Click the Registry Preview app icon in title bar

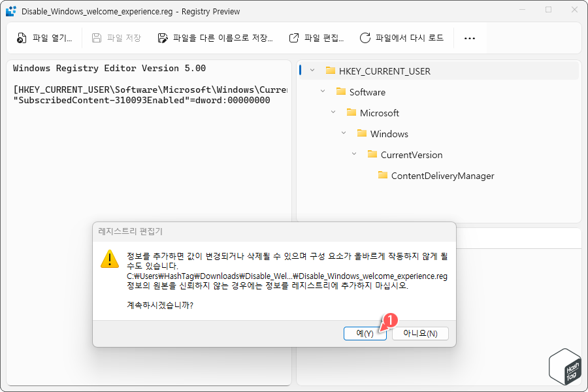pyautogui.click(x=11, y=11)
